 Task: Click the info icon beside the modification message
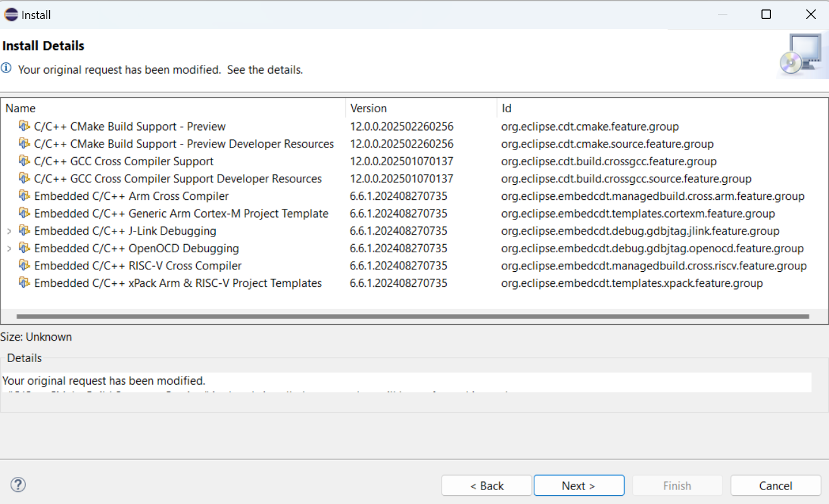pyautogui.click(x=7, y=69)
